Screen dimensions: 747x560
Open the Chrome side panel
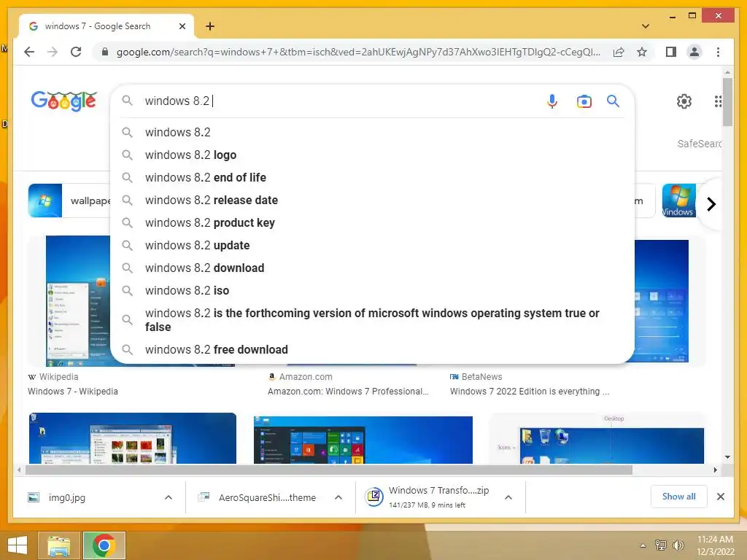point(671,52)
